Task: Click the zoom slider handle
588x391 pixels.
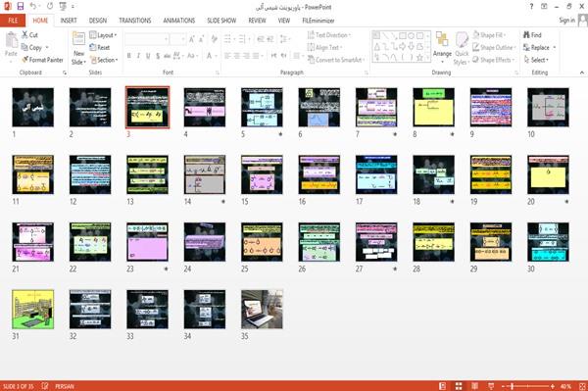Action: pyautogui.click(x=512, y=386)
